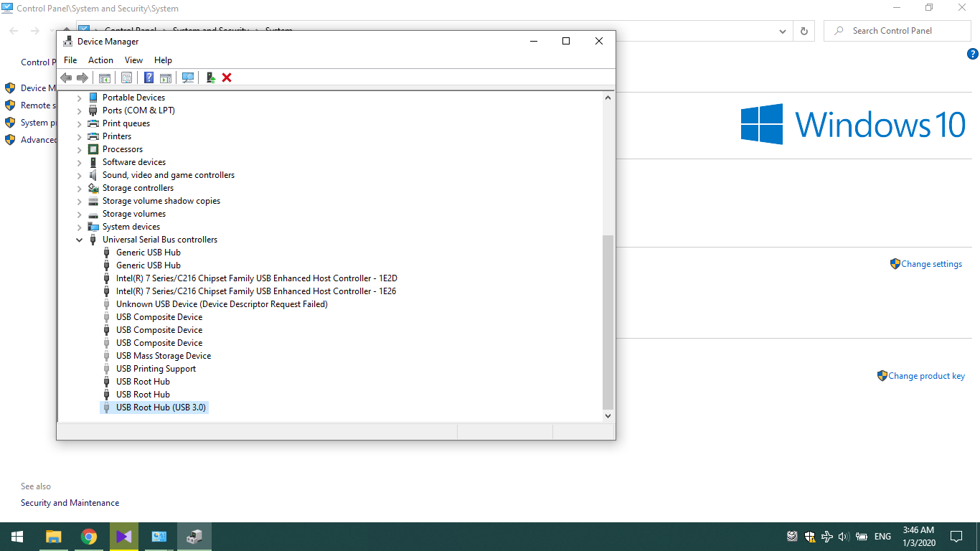
Task: Select the USB Printing Support entry
Action: click(156, 369)
